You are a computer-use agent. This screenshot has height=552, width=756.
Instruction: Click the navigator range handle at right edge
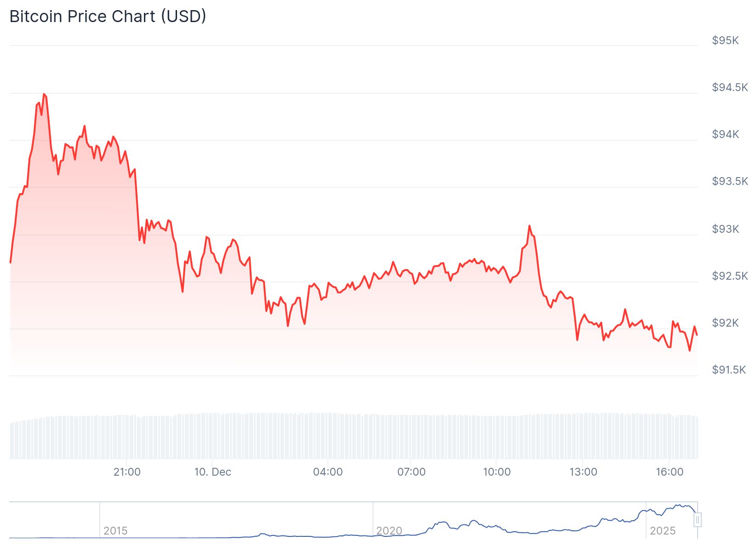pos(698,520)
